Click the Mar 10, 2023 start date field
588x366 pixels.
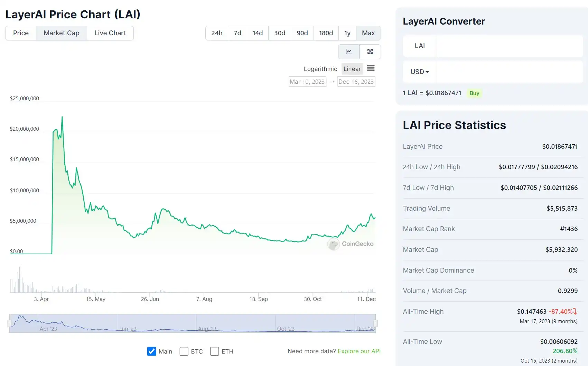coord(307,82)
